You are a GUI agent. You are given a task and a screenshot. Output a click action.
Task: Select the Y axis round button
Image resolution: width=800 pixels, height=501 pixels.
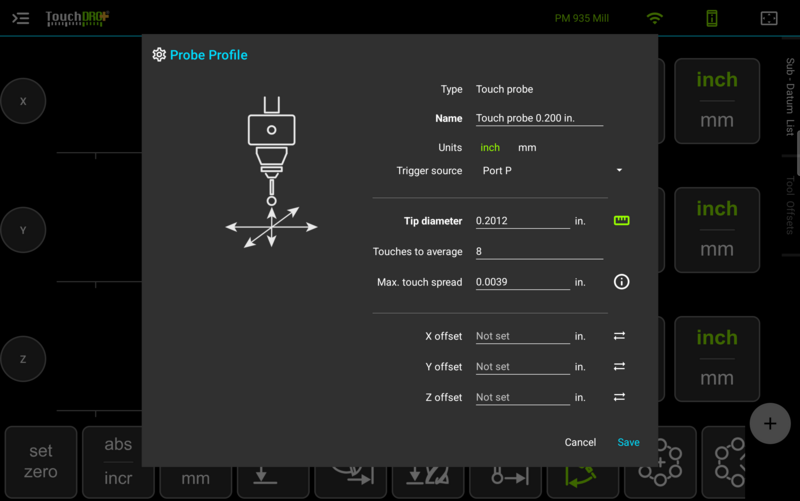tap(23, 230)
